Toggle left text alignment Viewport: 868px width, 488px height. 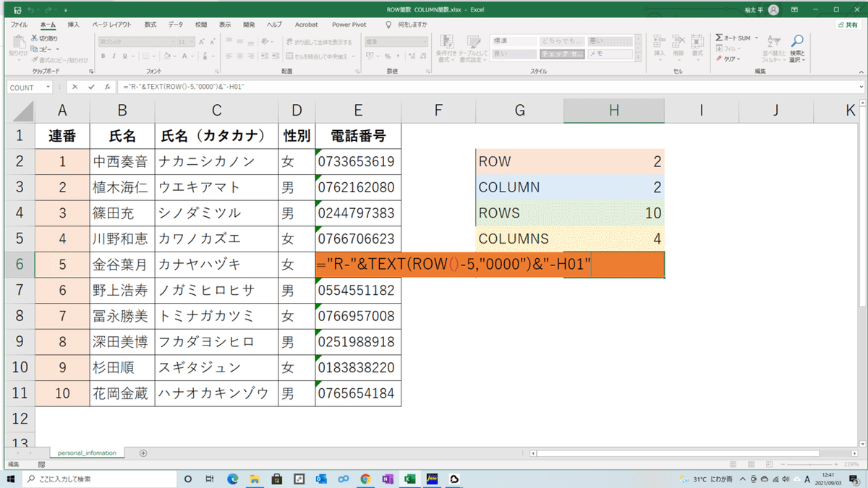pos(229,56)
